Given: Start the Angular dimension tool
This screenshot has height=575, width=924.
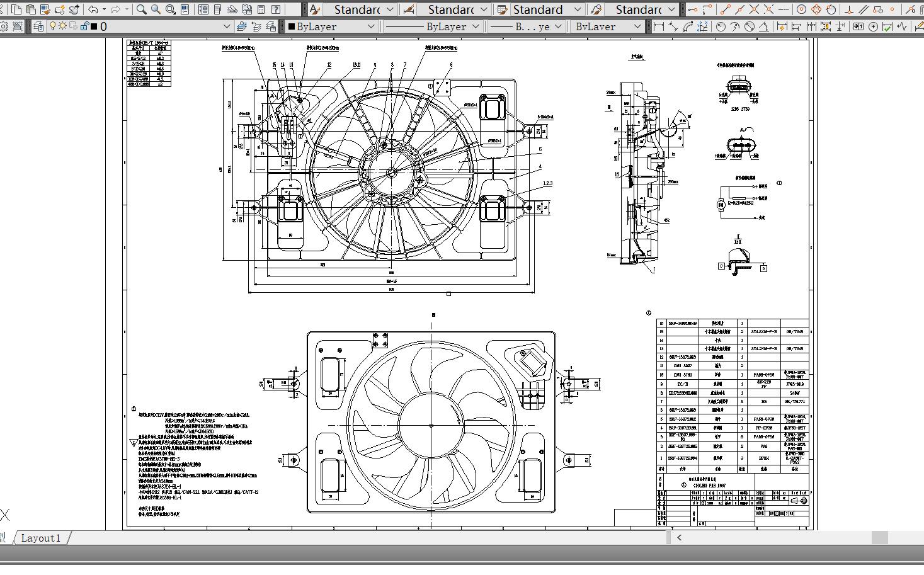Looking at the screenshot, I should click(x=764, y=26).
